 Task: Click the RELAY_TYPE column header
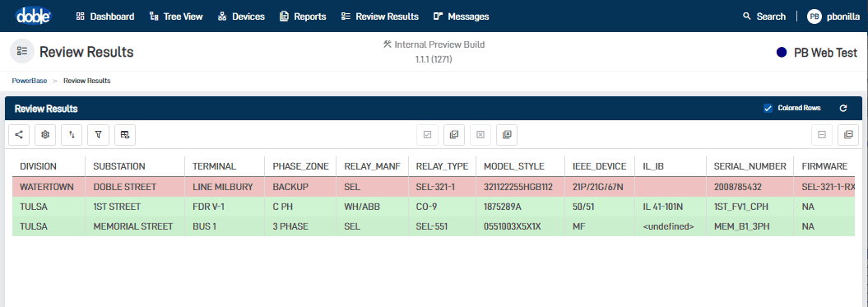click(443, 166)
